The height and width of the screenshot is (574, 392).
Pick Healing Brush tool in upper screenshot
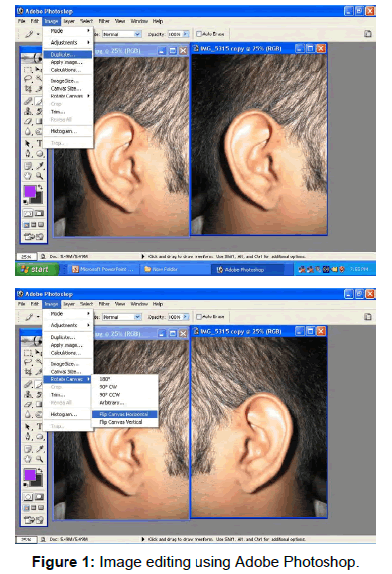pos(28,101)
